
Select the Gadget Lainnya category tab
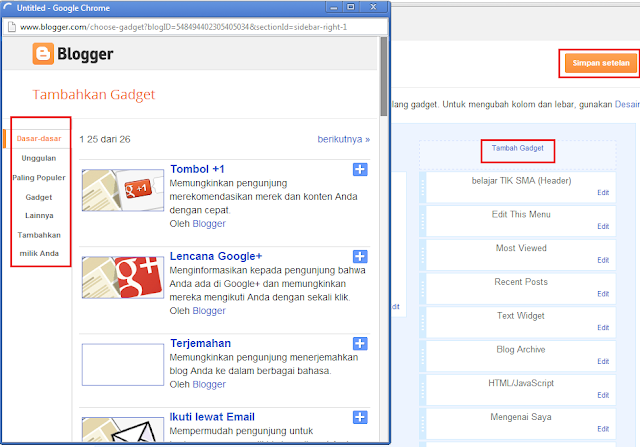pyautogui.click(x=39, y=206)
